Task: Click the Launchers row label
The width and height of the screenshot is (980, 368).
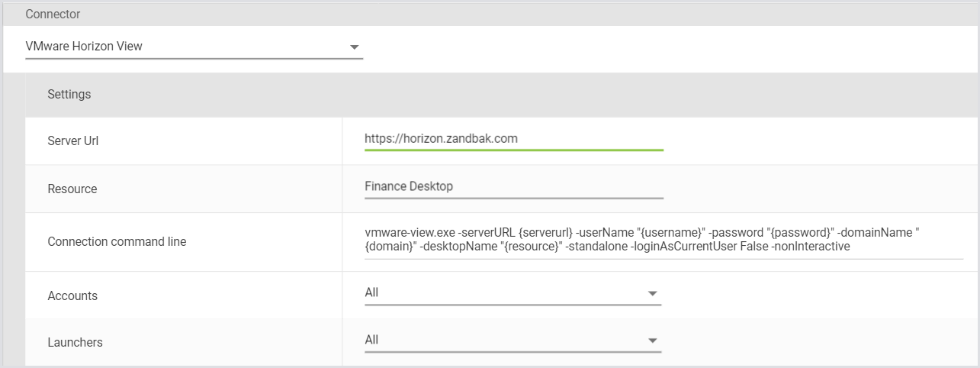Action: tap(75, 343)
